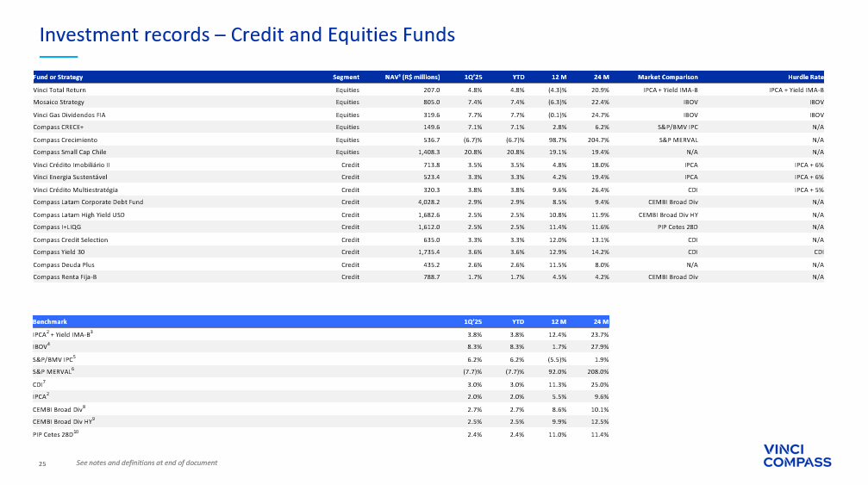
Task: Select the 'IPCA + 5%' hurdle rate
Action: pos(809,190)
